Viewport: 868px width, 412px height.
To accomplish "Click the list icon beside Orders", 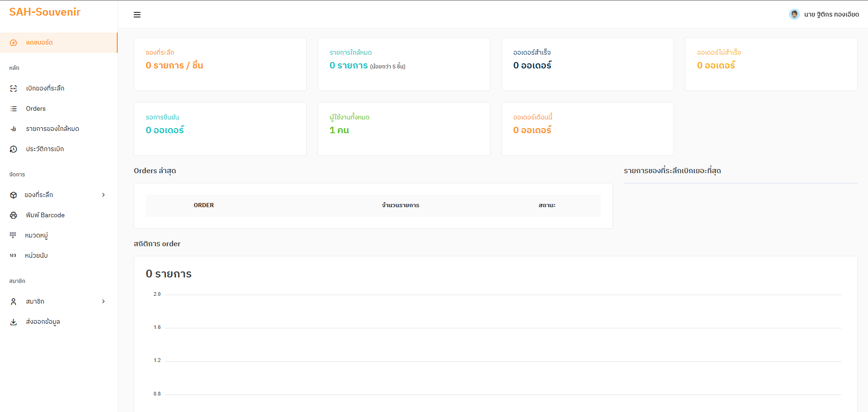I will click(x=13, y=109).
